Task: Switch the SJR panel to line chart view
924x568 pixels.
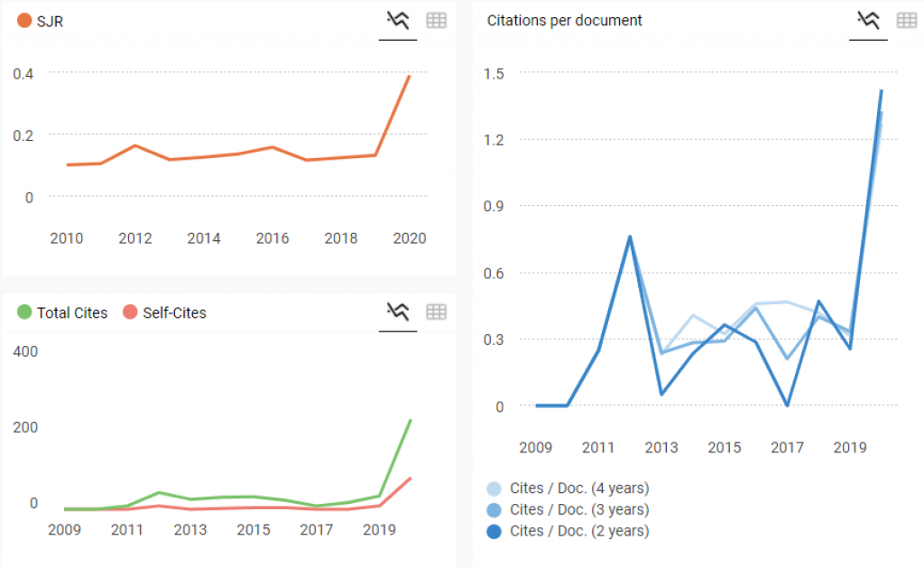Action: pyautogui.click(x=398, y=20)
